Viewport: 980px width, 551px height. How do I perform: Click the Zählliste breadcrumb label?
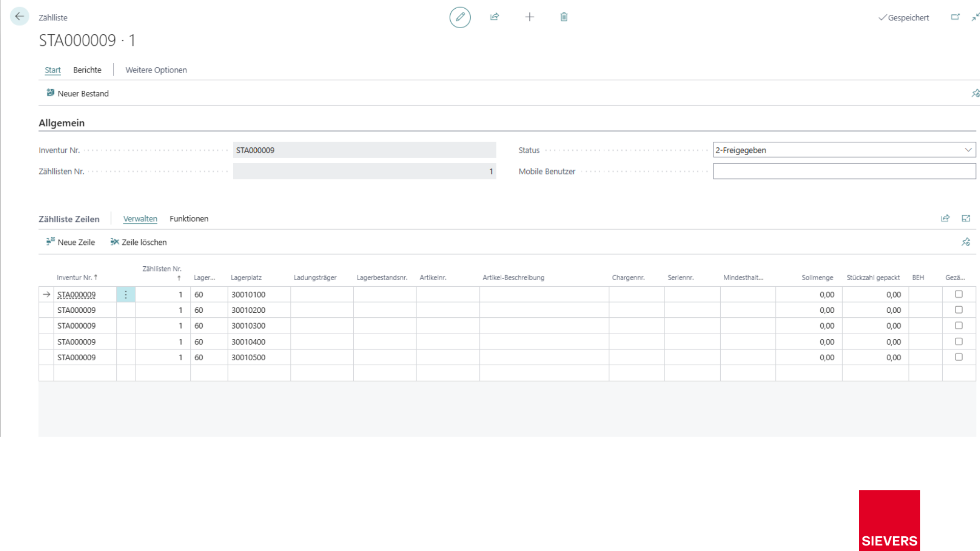(53, 17)
